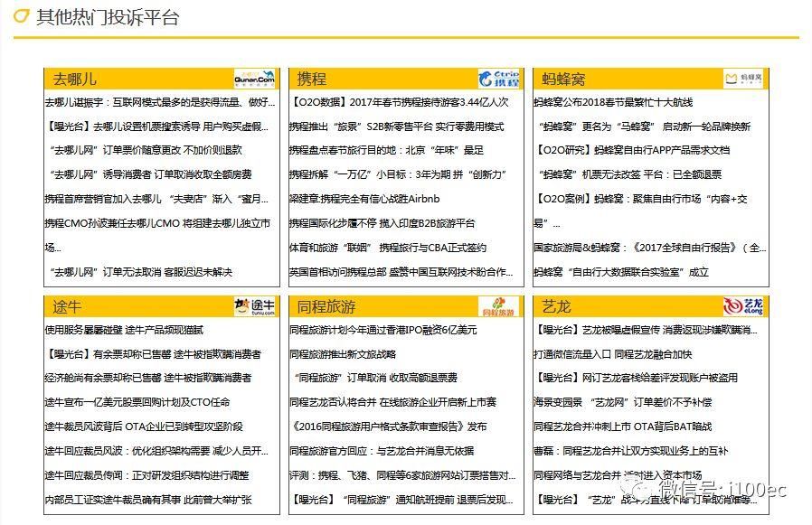Open the 去哪儿 panel header

[162, 79]
